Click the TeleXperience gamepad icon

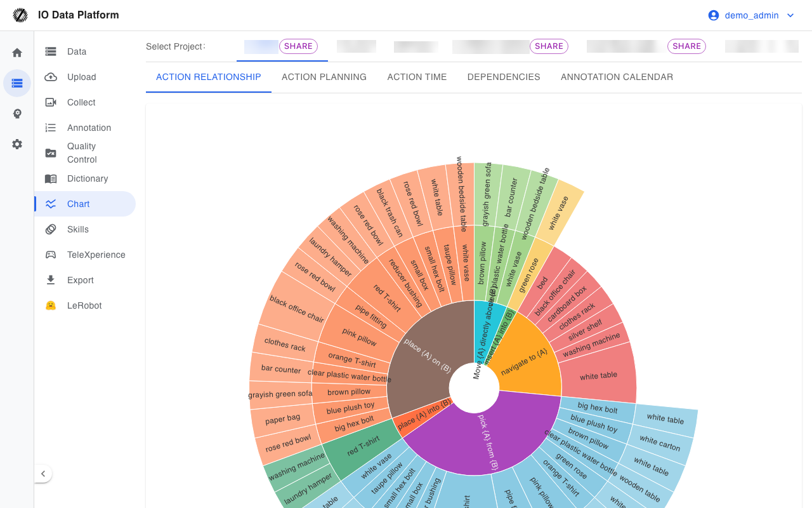pos(51,255)
